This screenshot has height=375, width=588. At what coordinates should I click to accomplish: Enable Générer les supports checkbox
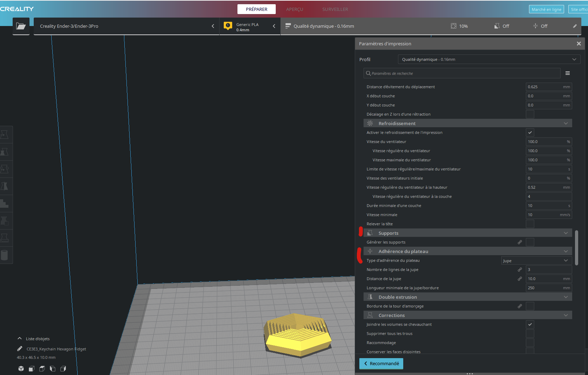coord(530,242)
